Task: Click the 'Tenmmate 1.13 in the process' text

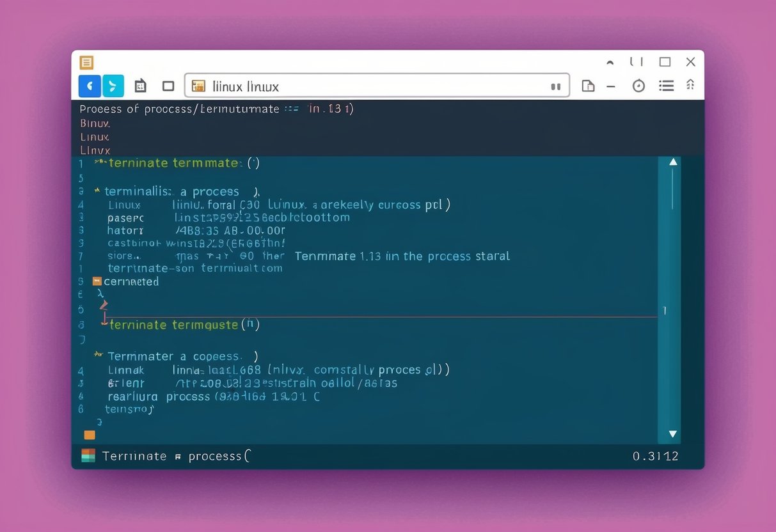Action: (x=401, y=256)
